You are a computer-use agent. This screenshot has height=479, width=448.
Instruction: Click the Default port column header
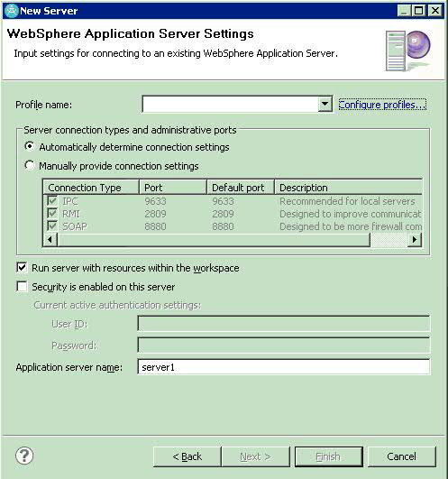pos(241,188)
